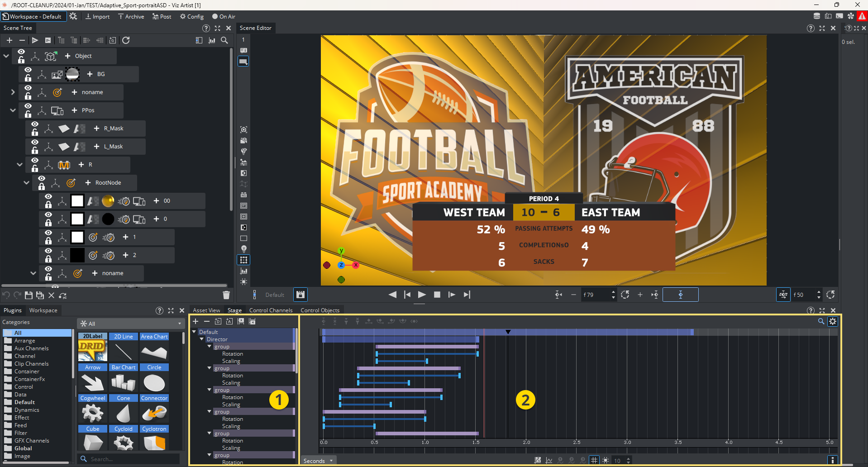Open timeline settings gear icon
868x467 pixels.
click(x=833, y=321)
